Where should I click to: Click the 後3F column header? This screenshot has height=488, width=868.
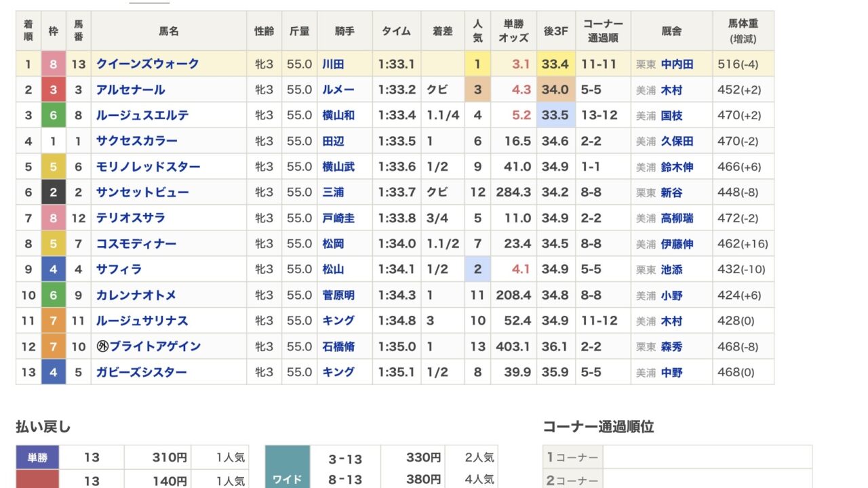click(555, 30)
